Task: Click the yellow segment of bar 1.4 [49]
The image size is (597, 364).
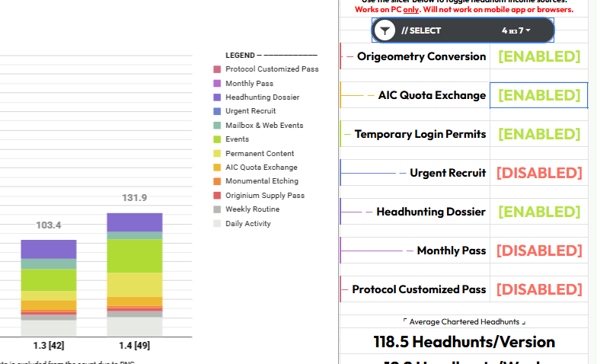Action: [x=135, y=285]
